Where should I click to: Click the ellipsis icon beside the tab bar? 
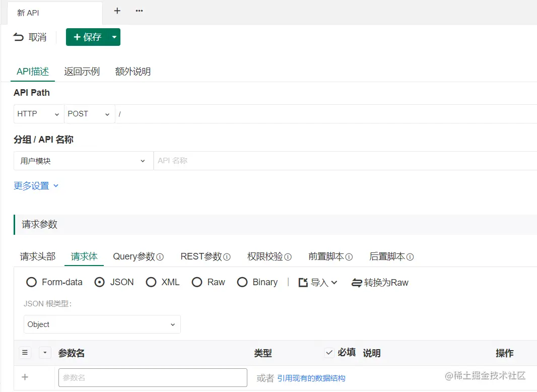[139, 11]
